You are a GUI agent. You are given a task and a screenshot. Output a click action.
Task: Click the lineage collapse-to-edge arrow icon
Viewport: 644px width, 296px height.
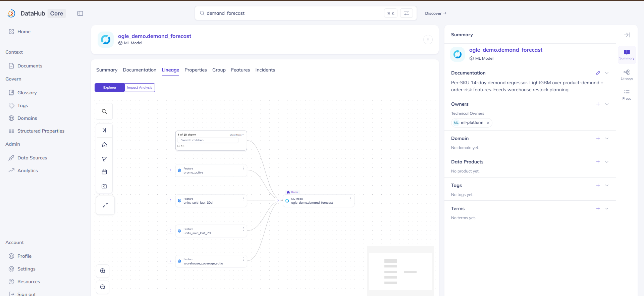(x=104, y=130)
